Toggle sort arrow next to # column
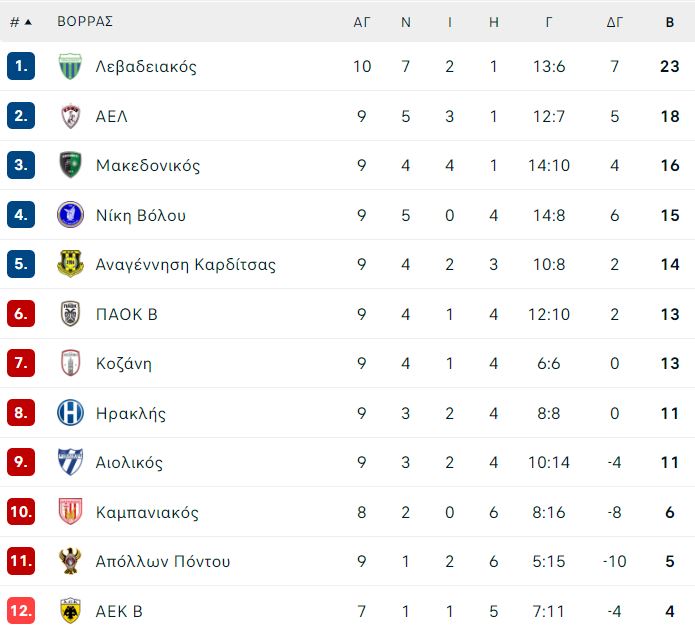 pyautogui.click(x=28, y=22)
